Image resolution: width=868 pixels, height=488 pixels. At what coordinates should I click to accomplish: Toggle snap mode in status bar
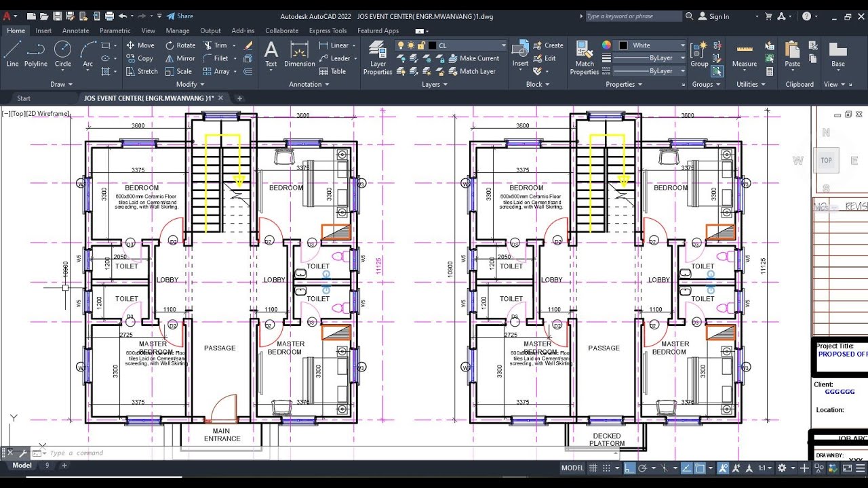[607, 468]
